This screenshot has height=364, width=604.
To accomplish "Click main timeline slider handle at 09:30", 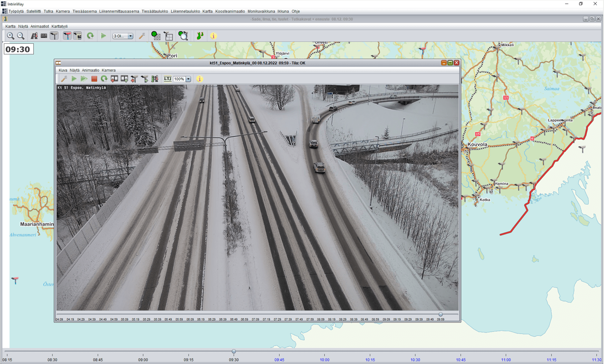I will pos(234,352).
